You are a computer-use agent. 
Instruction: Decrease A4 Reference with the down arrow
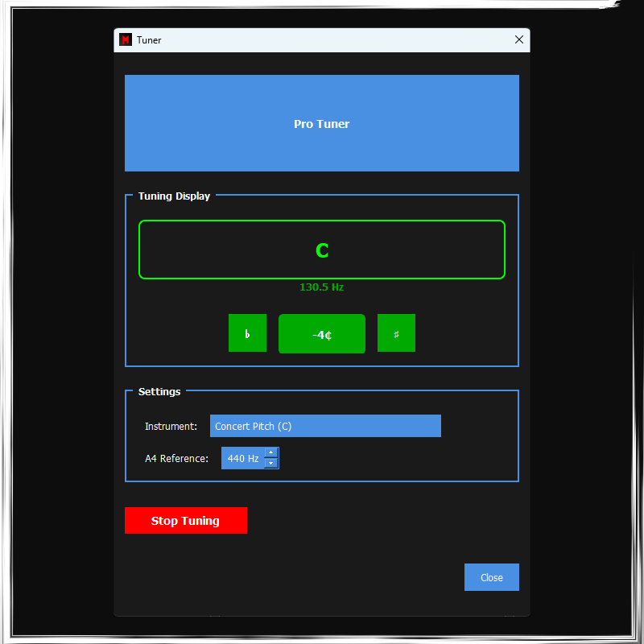(x=271, y=463)
